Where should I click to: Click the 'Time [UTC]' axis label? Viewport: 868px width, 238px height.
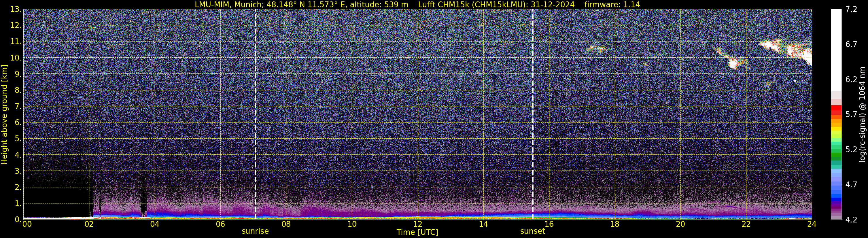pyautogui.click(x=417, y=232)
